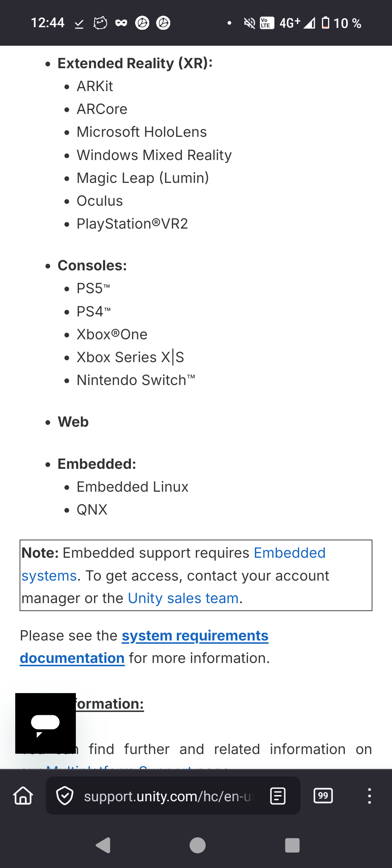This screenshot has height=868, width=392.
Task: Open the tabs counter showing 99
Action: [323, 796]
